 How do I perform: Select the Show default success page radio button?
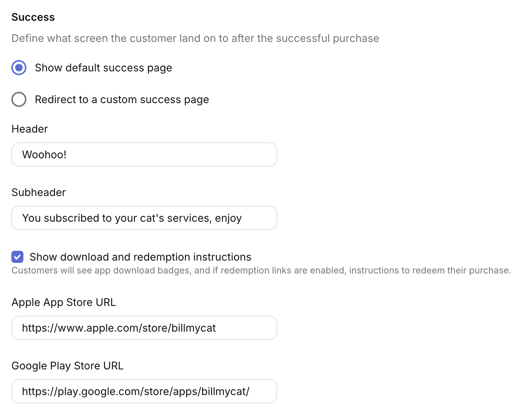click(x=19, y=68)
